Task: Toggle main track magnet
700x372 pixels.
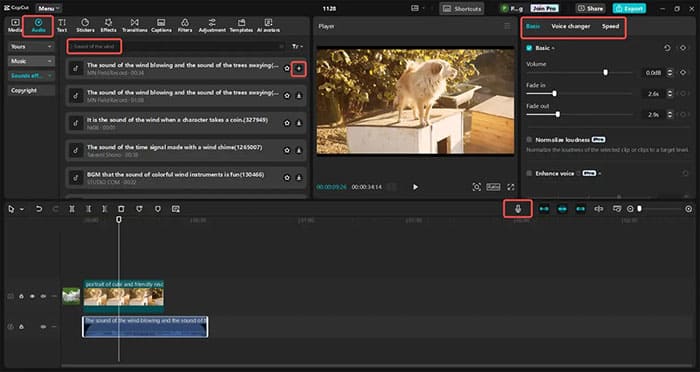Action: (544, 209)
